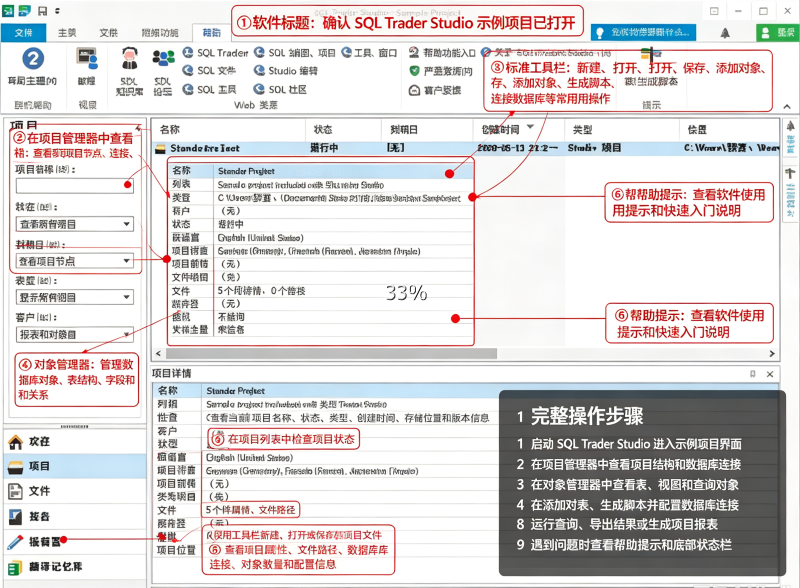Click the customer feedback icon in ribbon
The image size is (800, 588).
point(414,90)
